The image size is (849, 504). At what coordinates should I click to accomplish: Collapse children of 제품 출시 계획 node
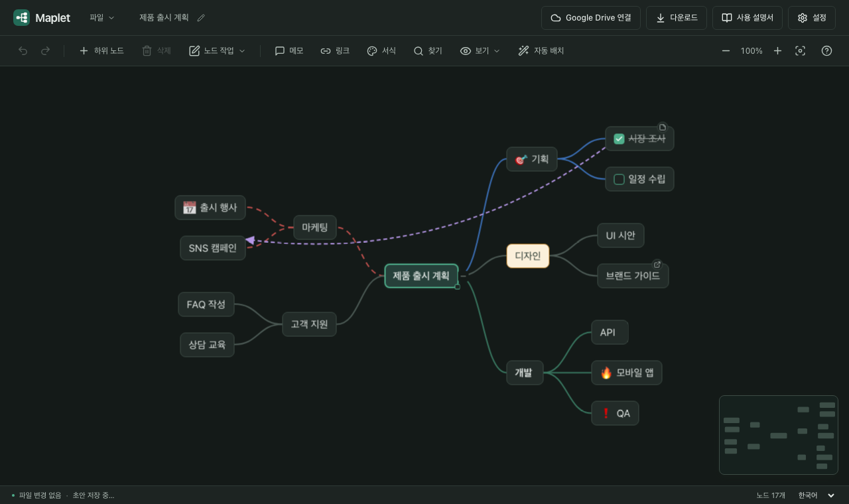pos(464,276)
